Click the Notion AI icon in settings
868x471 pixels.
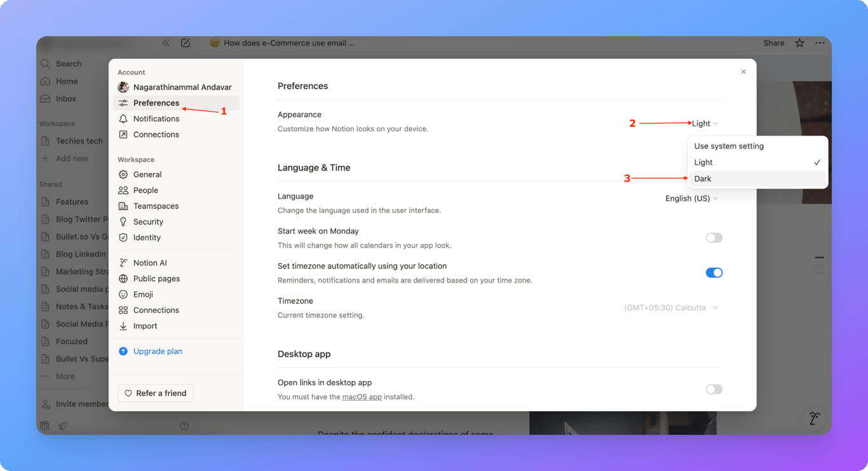coord(123,263)
